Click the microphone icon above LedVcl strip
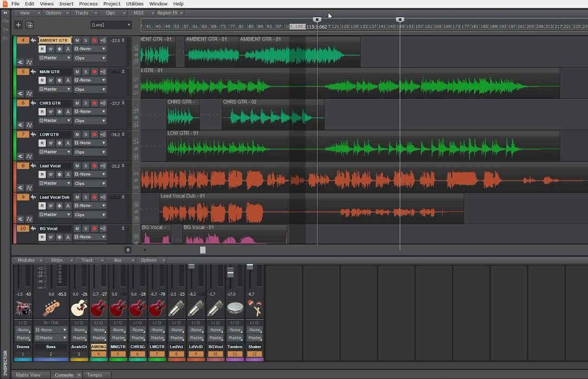Image resolution: width=588 pixels, height=379 pixels. [x=176, y=309]
